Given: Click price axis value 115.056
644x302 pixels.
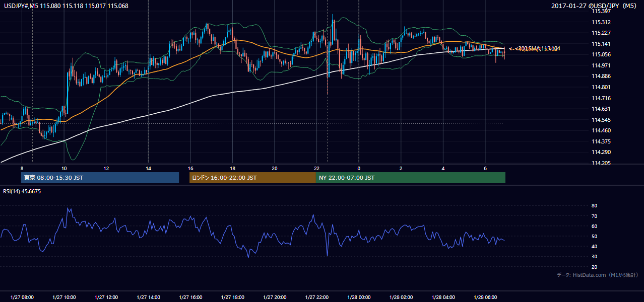Looking at the screenshot, I should tap(601, 55).
